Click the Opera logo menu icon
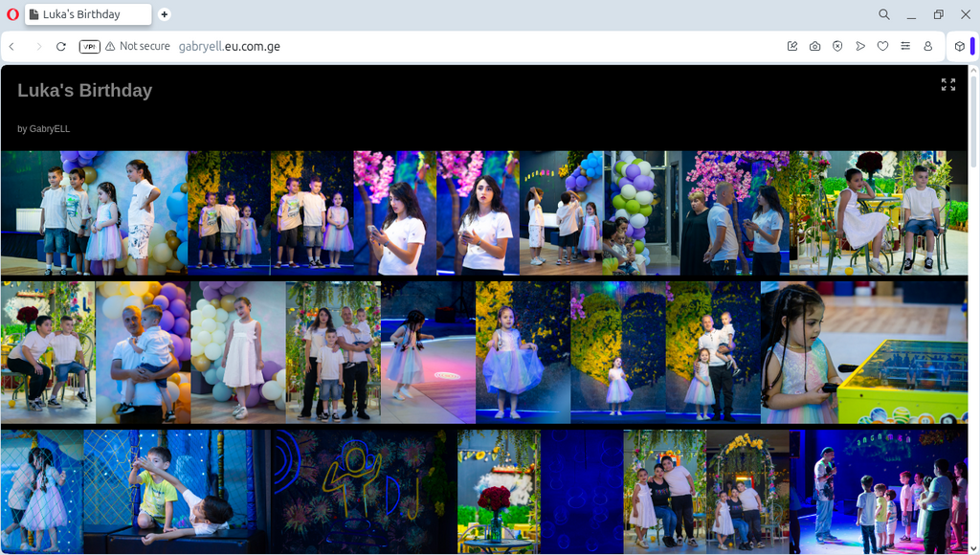Viewport: 980px width, 555px height. [12, 14]
